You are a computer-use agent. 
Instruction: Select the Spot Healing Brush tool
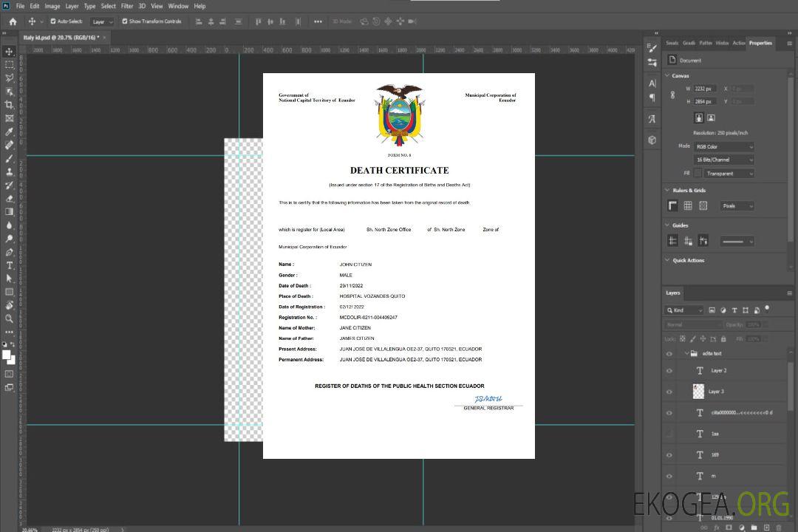tap(9, 145)
